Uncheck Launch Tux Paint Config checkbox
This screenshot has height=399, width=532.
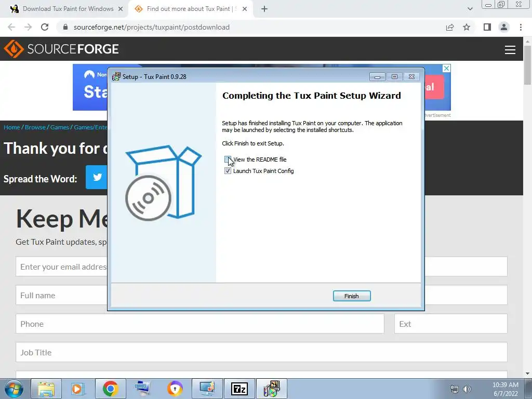(x=228, y=171)
